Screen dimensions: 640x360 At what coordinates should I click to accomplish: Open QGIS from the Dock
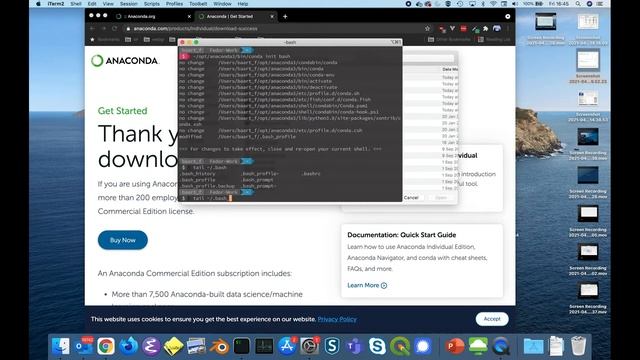click(400, 346)
